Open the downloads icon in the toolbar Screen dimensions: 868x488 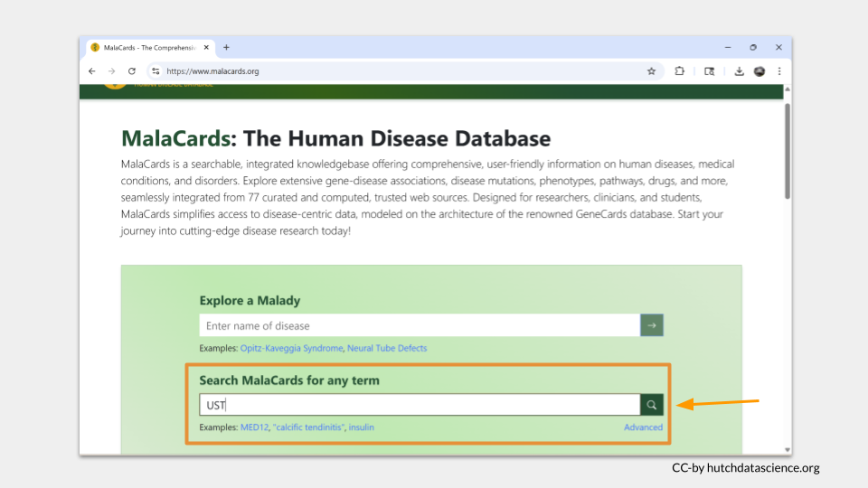tap(739, 71)
